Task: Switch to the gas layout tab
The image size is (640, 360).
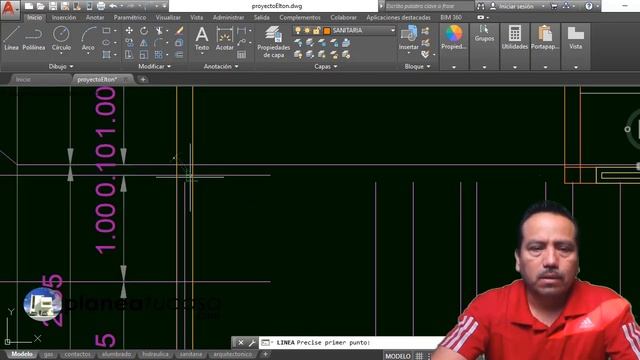Action: tap(48, 354)
